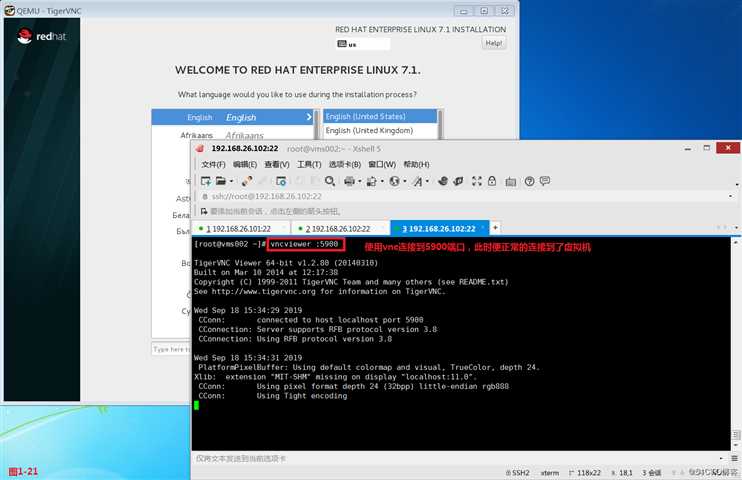Click the 18,1 cursor position status entry
The height and width of the screenshot is (480, 742).
pyautogui.click(x=622, y=472)
